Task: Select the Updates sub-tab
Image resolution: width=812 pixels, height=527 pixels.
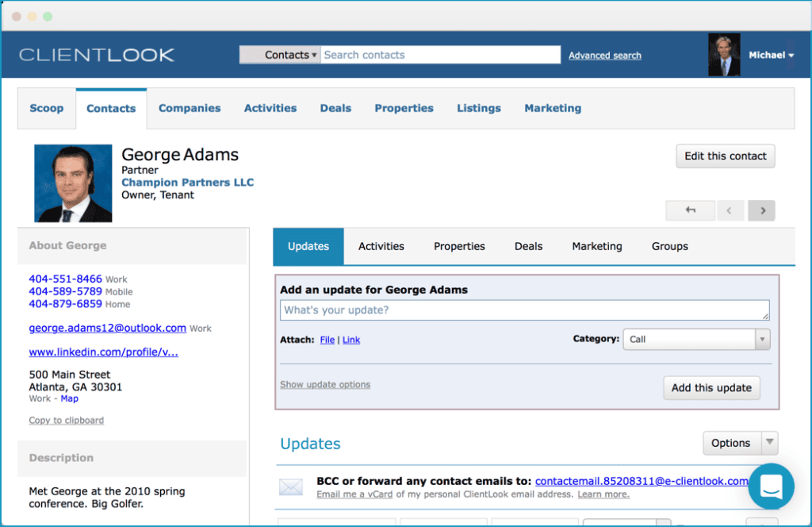Action: (308, 247)
